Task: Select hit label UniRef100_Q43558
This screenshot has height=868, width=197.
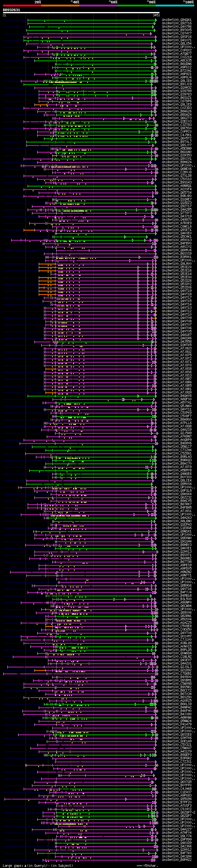Action: click(x=177, y=342)
